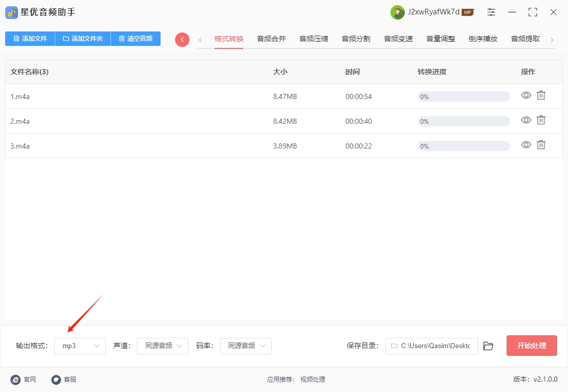Screen dimensions: 568x392
Task: Open 码率 同源音频 dropdown
Action: (246, 346)
